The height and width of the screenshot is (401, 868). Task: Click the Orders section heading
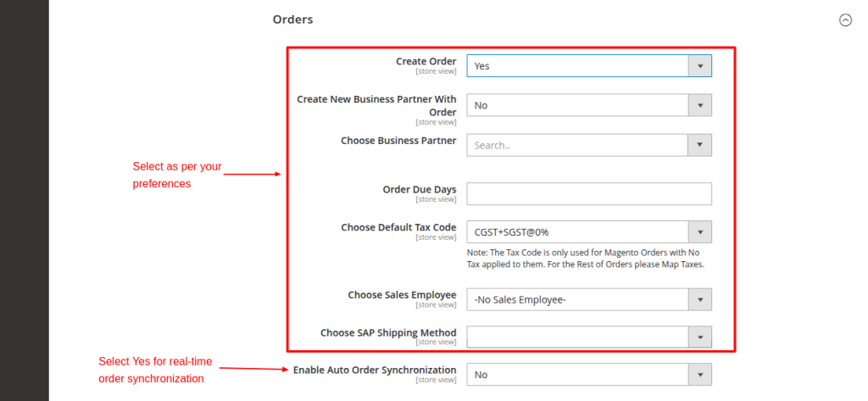click(x=292, y=19)
